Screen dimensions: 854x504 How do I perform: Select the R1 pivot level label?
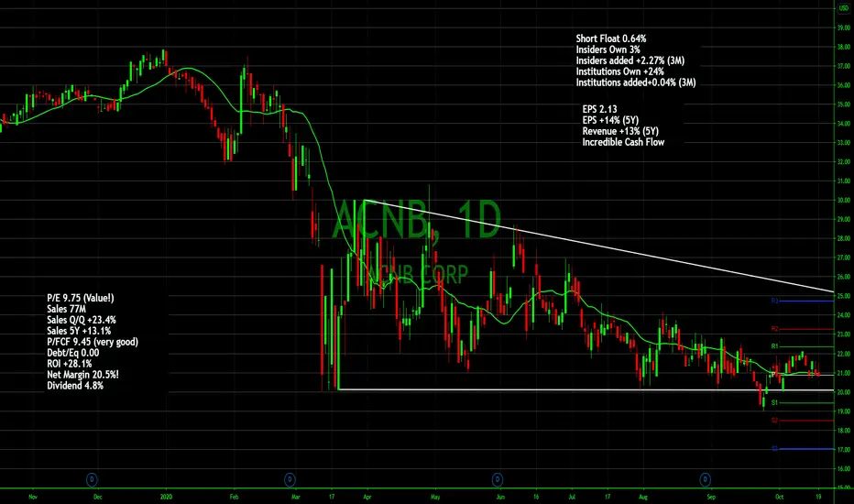(x=774, y=346)
